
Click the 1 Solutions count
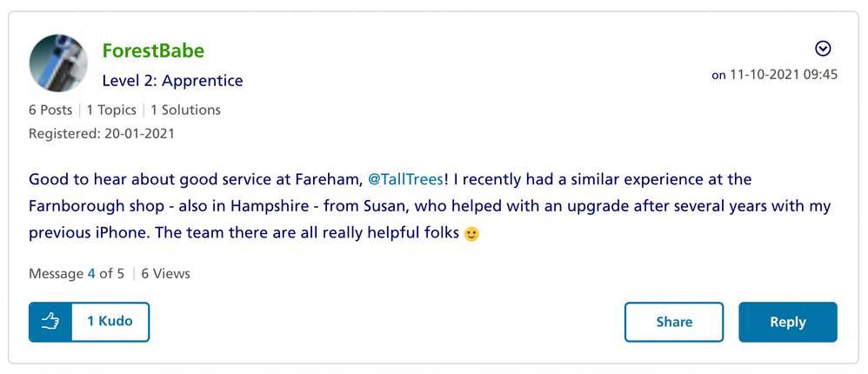[x=185, y=110]
